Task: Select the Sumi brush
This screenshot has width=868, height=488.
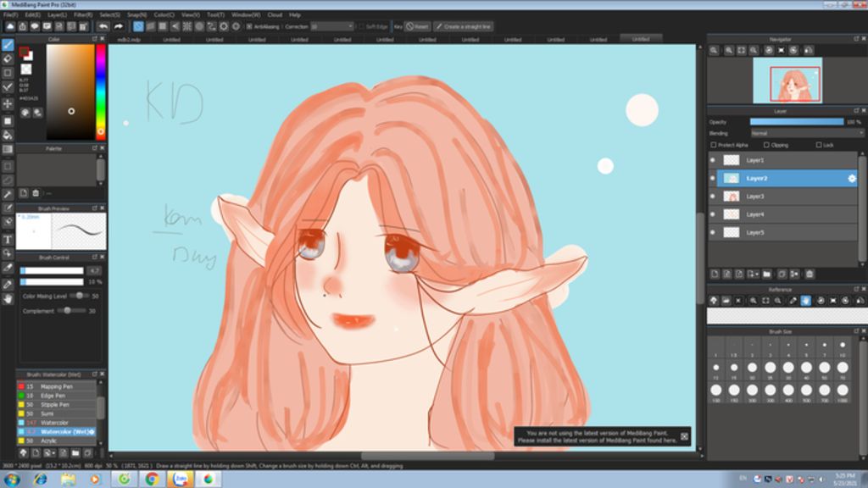Action: pyautogui.click(x=56, y=413)
